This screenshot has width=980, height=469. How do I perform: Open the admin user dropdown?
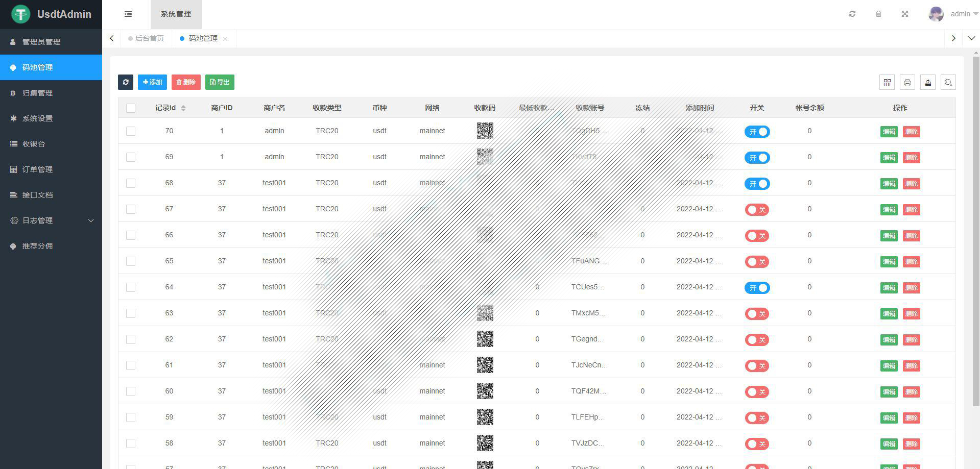964,14
